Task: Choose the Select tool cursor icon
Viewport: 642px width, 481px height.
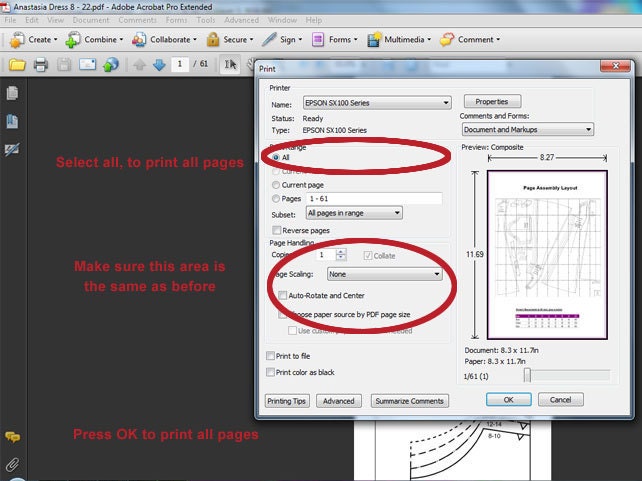Action: pos(230,64)
